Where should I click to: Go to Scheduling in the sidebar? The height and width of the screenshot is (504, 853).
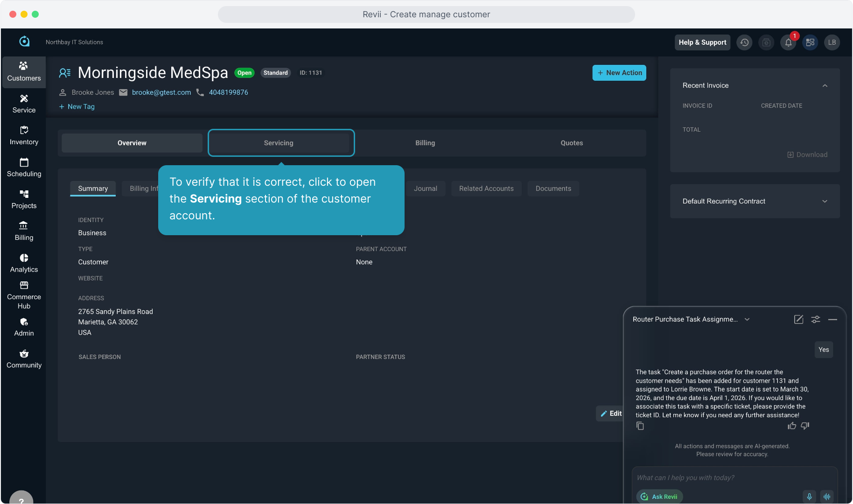[x=24, y=167]
